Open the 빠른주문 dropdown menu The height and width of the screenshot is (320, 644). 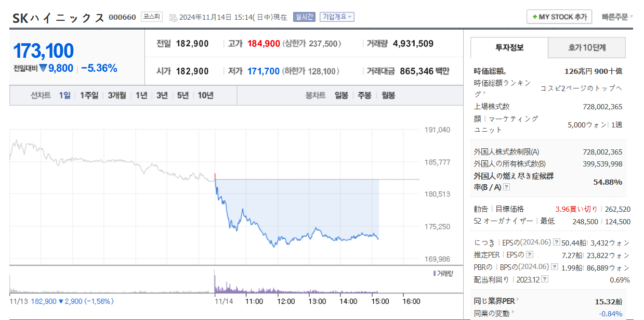[617, 17]
